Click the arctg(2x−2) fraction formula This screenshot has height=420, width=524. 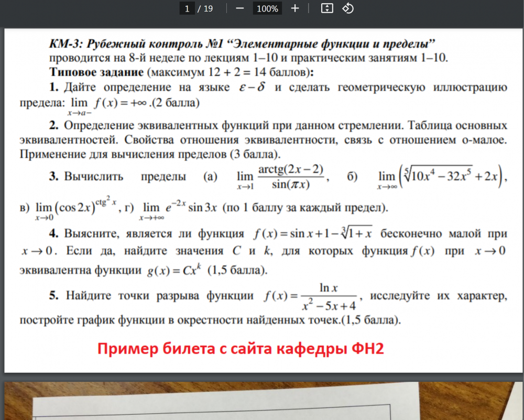(x=291, y=177)
